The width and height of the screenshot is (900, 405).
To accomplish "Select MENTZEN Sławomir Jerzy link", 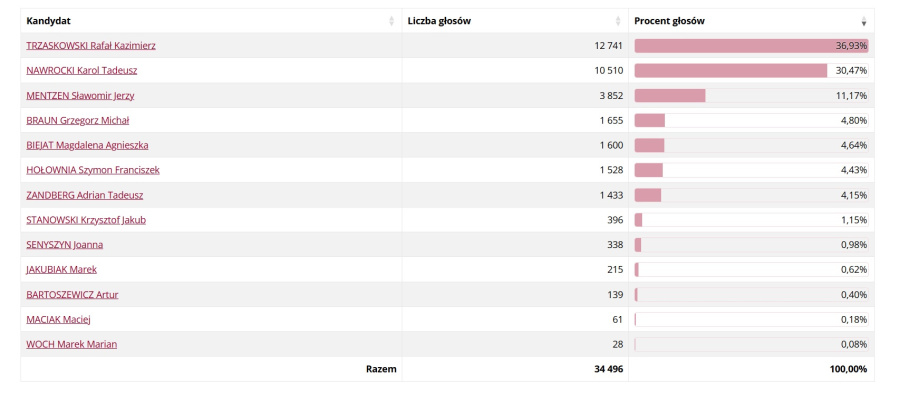I will coord(80,96).
